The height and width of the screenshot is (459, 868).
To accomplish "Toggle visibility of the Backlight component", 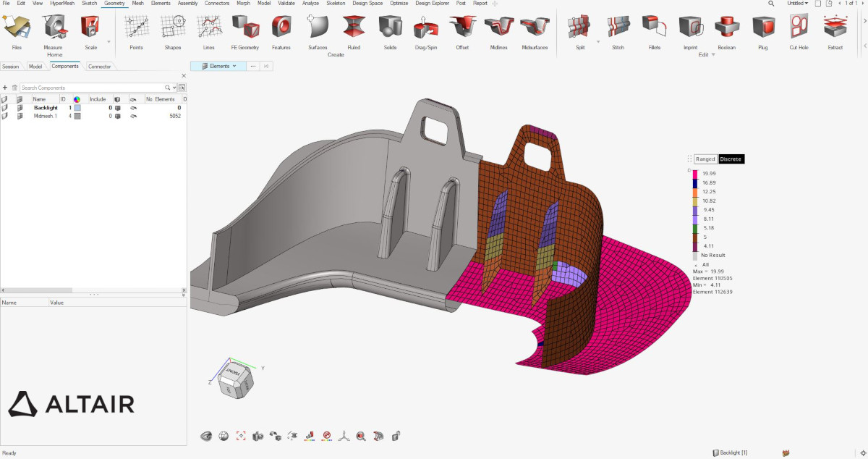I will [x=133, y=108].
